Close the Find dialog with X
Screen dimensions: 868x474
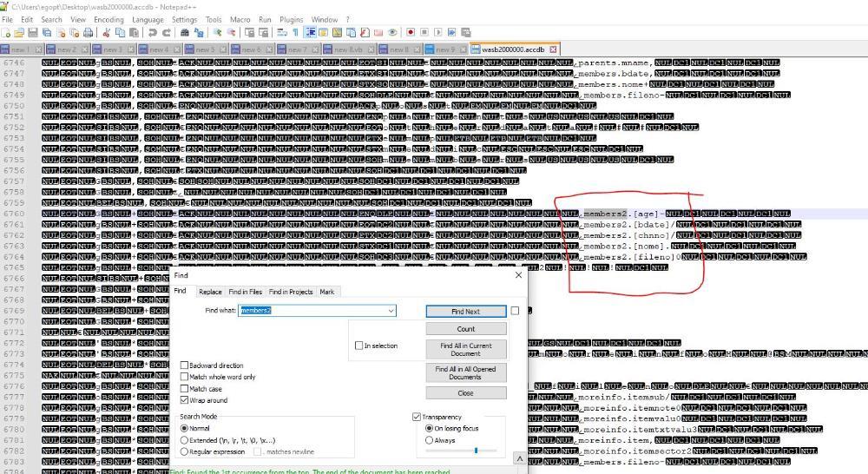(519, 275)
